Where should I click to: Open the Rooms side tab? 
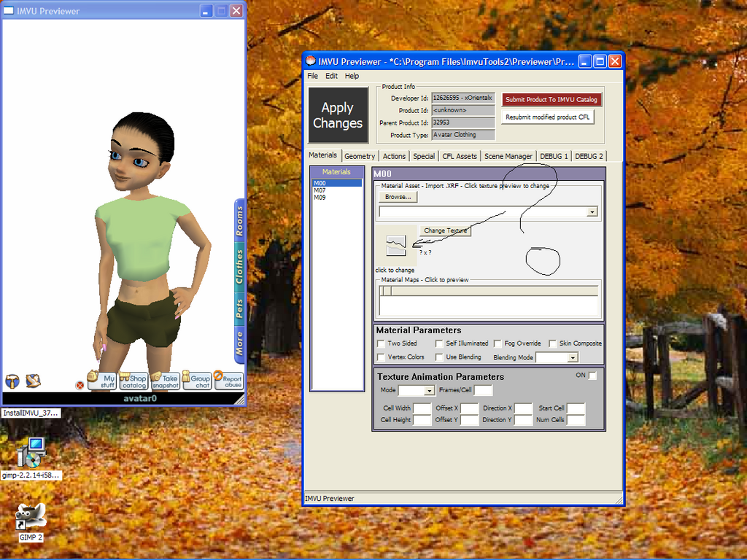[x=239, y=221]
